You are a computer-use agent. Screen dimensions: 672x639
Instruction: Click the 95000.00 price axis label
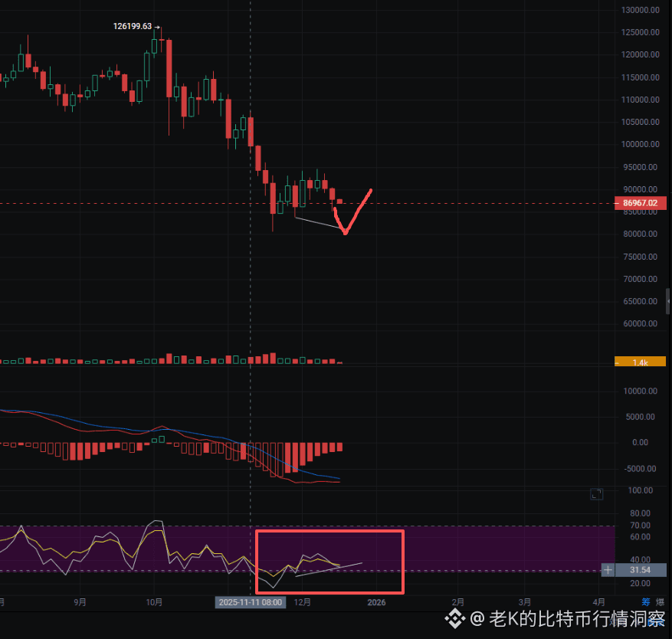641,167
